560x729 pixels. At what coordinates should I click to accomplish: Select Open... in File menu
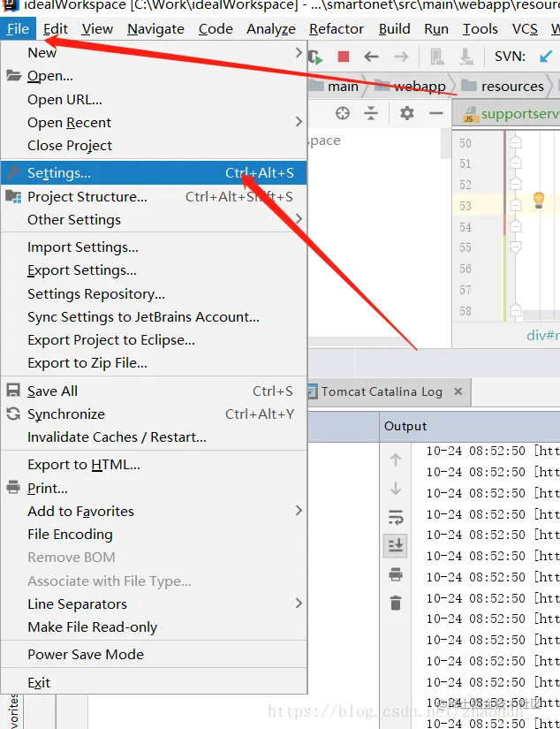click(154, 76)
